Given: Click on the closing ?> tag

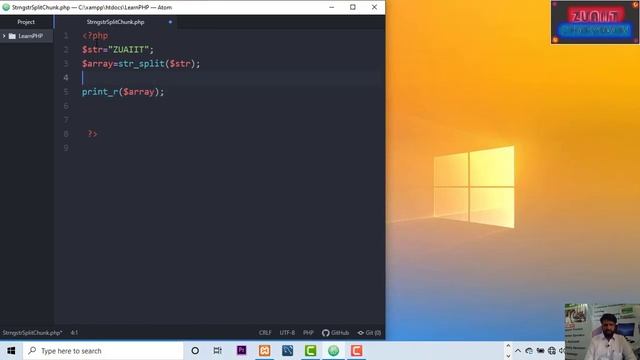Looking at the screenshot, I should tap(93, 134).
